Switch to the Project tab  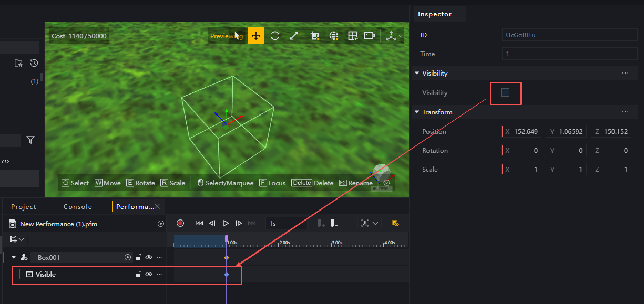[x=24, y=206]
